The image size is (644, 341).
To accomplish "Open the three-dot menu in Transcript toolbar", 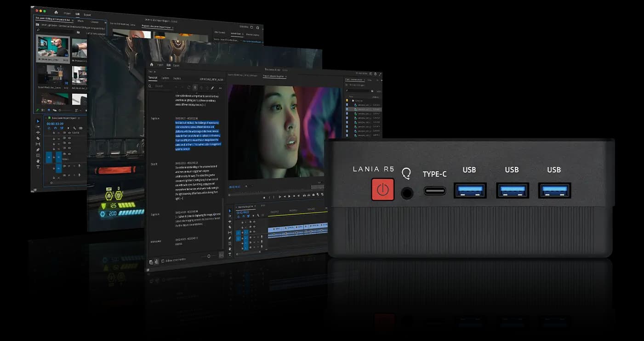I will point(220,87).
